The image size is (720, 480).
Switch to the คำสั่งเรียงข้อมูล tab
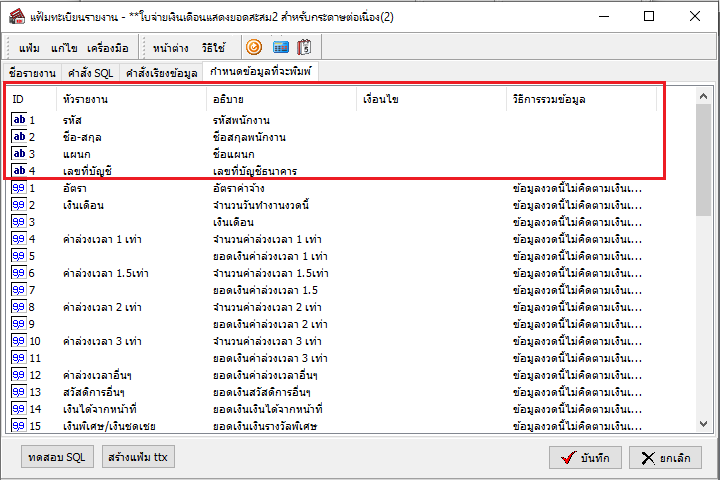[x=162, y=73]
